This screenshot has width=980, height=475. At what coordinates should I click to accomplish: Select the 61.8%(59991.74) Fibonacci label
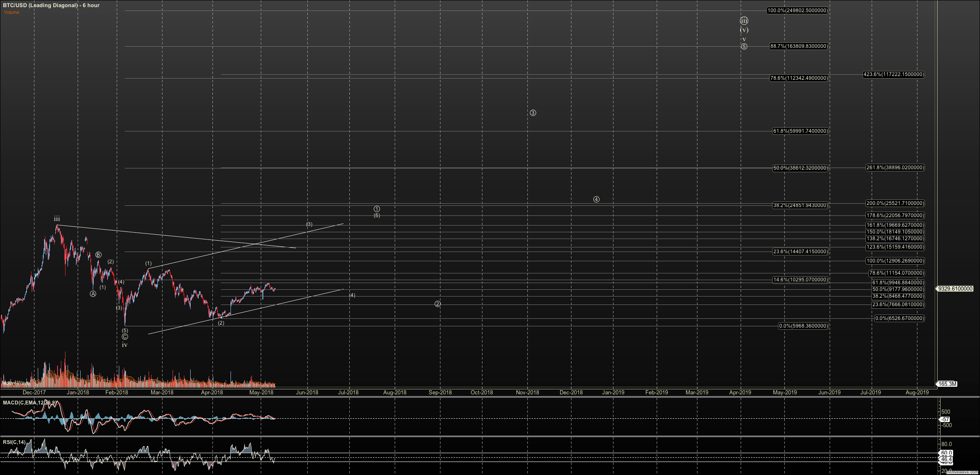[x=800, y=131]
